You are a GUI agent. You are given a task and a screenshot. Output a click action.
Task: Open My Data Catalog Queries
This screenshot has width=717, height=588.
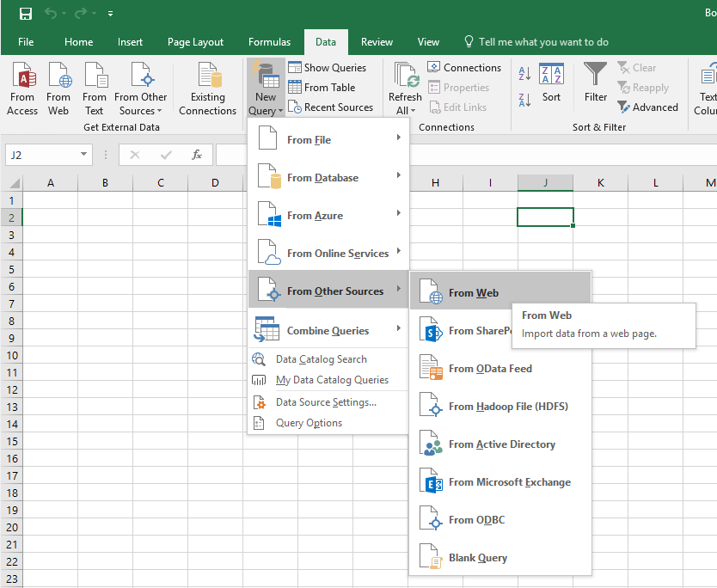pos(328,380)
